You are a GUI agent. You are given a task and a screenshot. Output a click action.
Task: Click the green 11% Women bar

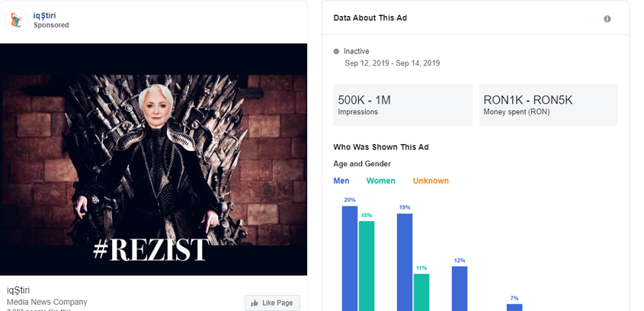point(421,291)
